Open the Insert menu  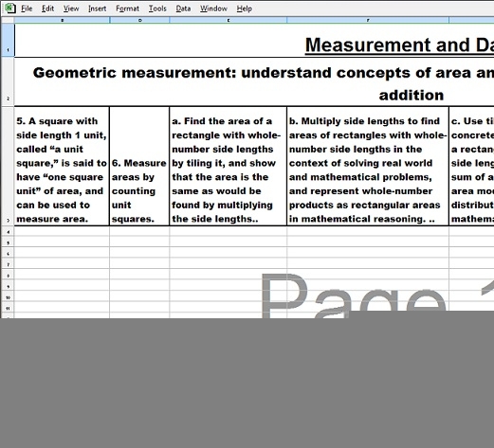click(x=97, y=9)
